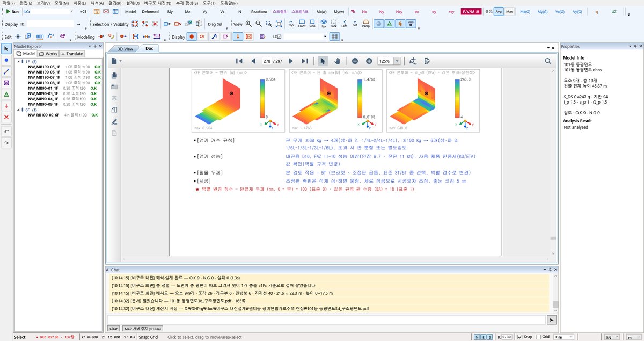Viewport: 644px width, 341px height.
Task: Click the Deformed results button
Action: [x=150, y=11]
